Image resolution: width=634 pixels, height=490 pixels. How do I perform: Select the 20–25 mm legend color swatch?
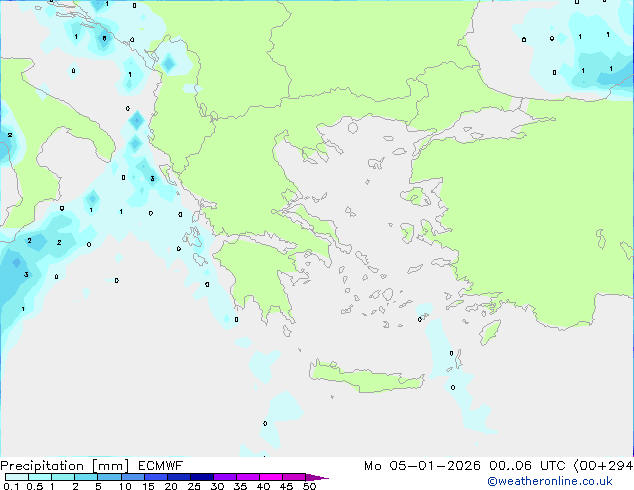coord(179,477)
